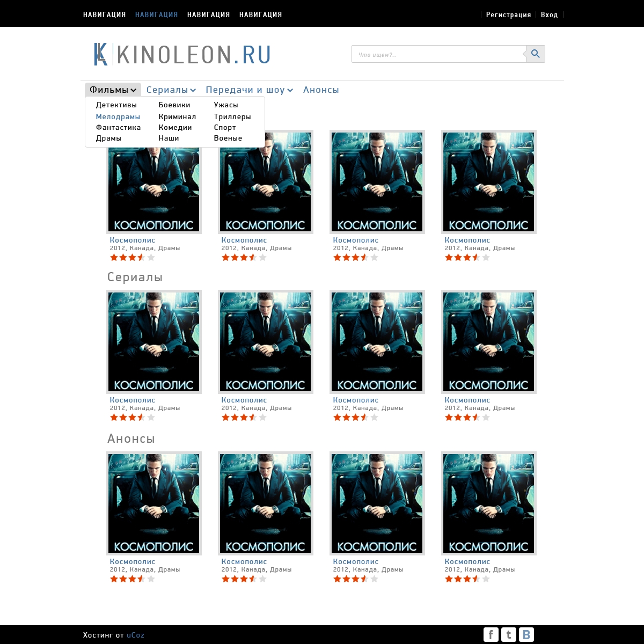Expand the Передачи и шоу dropdown
The image size is (644, 644).
pos(250,90)
